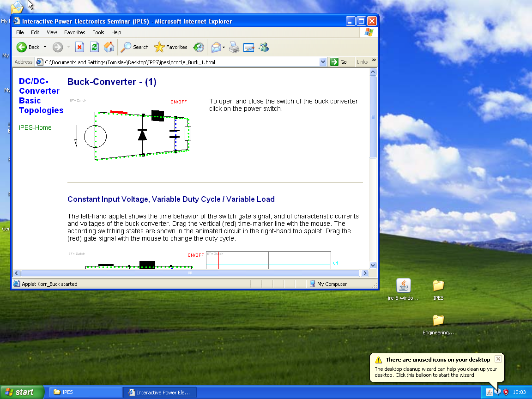
Task: Minimize the Internet Explorer window
Action: [x=351, y=21]
